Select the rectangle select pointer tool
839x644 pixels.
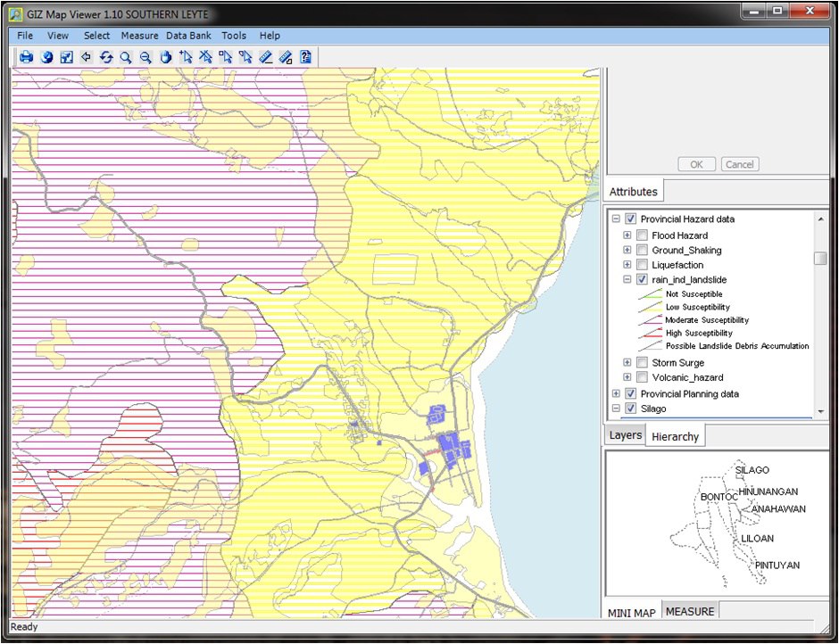point(226,57)
